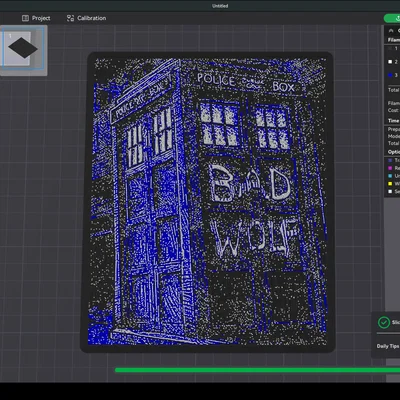
Task: Open the Daily Tips section
Action: (x=388, y=346)
